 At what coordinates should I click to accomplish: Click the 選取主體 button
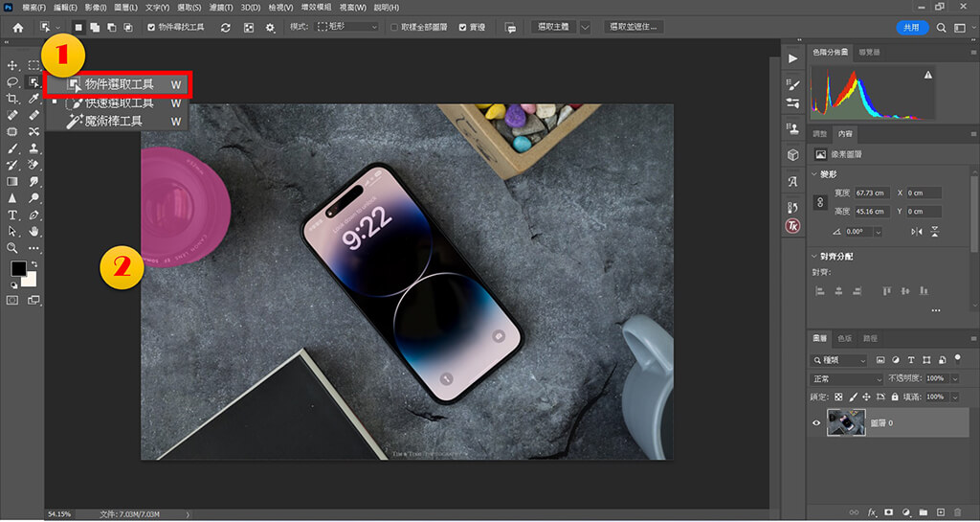pos(554,28)
